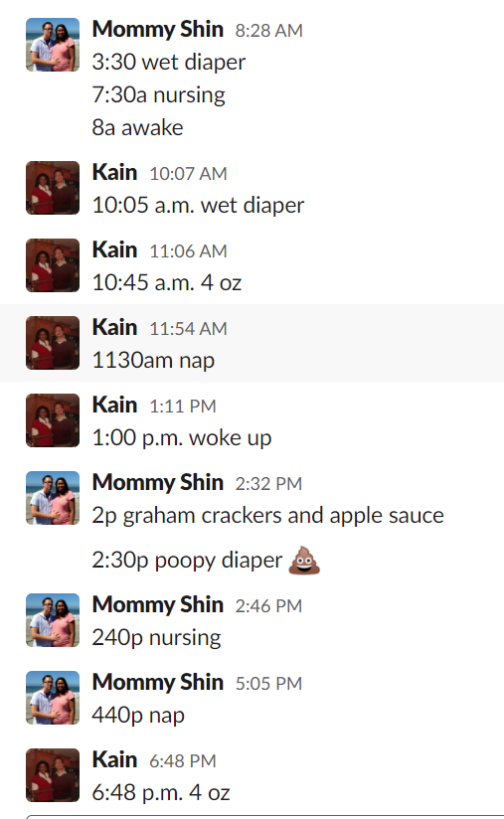504x819 pixels.
Task: Click Mommy Shin's avatar on 2:32 PM message
Action: tap(53, 498)
